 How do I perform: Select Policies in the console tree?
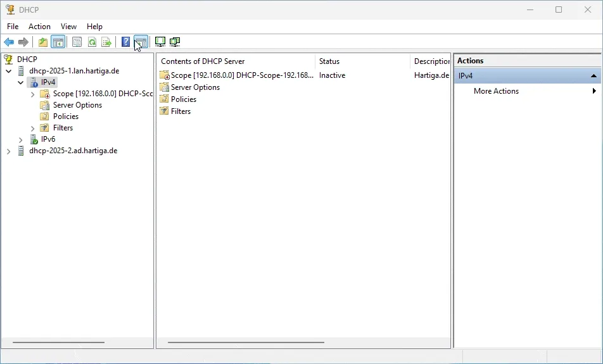(66, 116)
